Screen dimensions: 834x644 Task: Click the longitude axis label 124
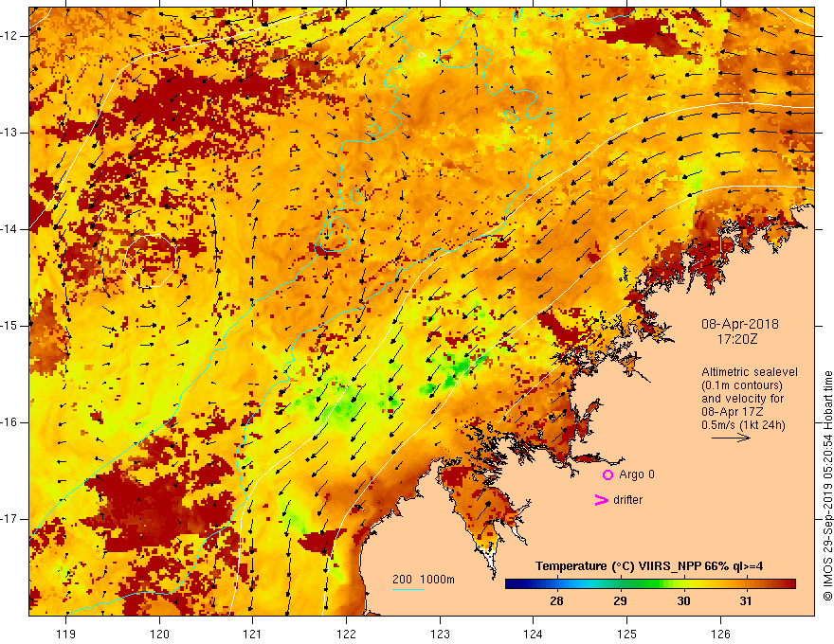click(x=534, y=634)
